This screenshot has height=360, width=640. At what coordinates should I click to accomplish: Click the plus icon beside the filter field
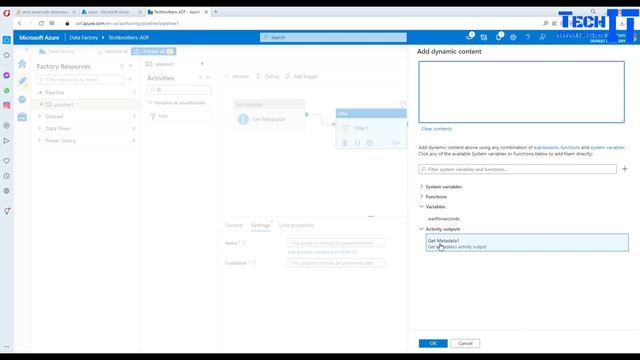coord(624,169)
